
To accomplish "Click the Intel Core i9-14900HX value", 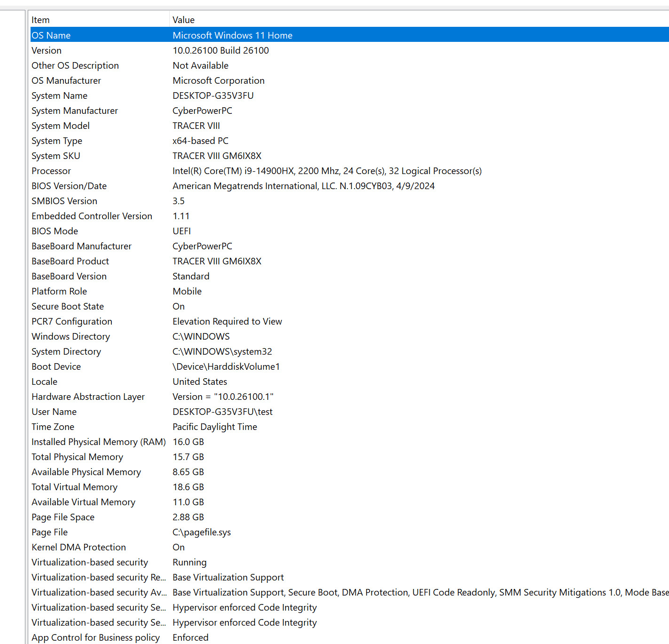I will pos(327,171).
